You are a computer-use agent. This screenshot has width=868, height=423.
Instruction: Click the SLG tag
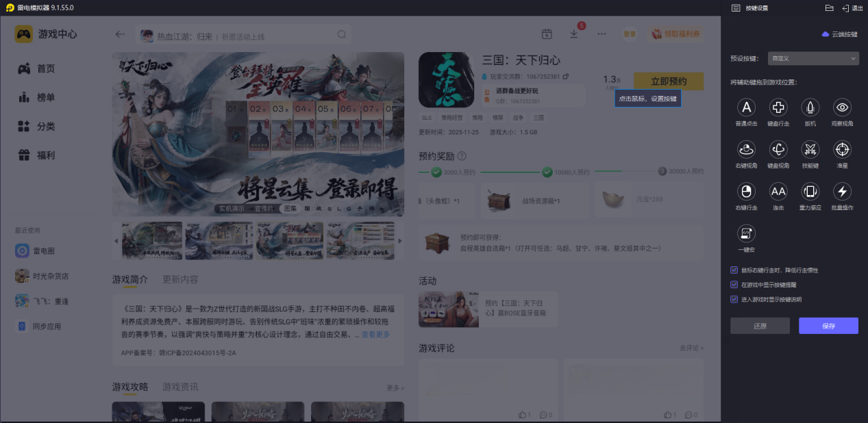coord(427,118)
